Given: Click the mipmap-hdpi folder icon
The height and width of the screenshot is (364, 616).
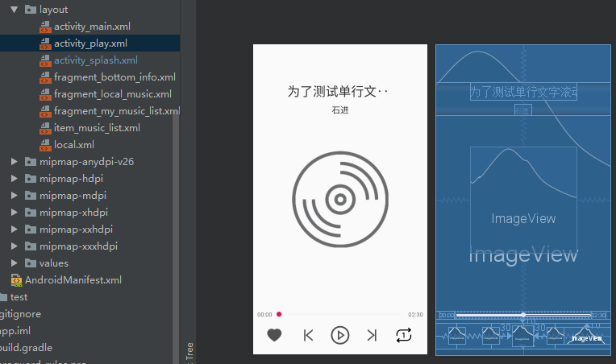Looking at the screenshot, I should (x=31, y=179).
